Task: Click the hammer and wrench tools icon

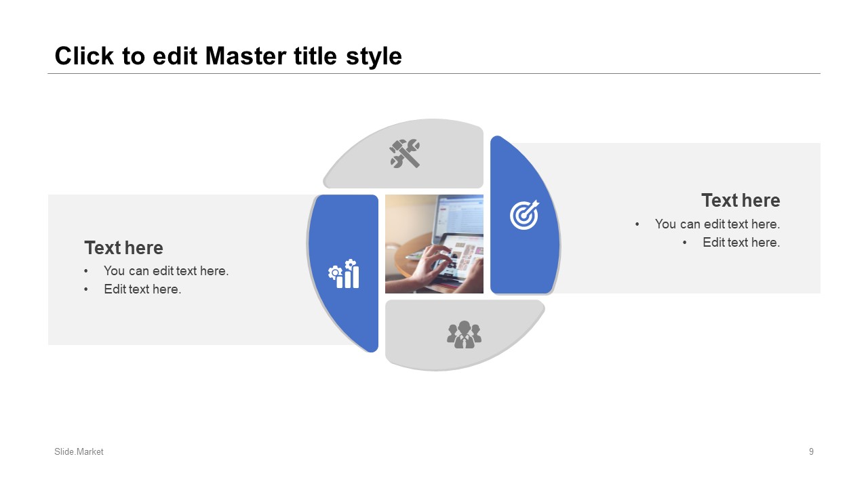Action: coord(405,153)
